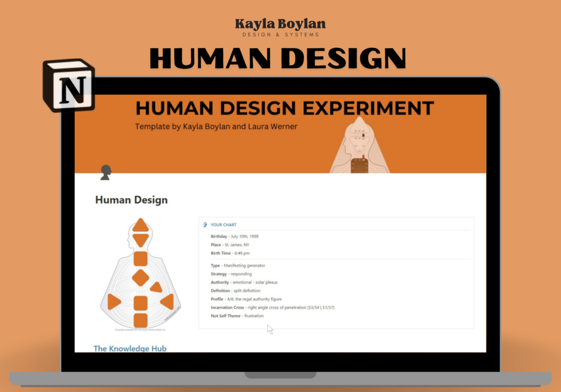Click the Human Design Experiment cover banner

tap(280, 134)
